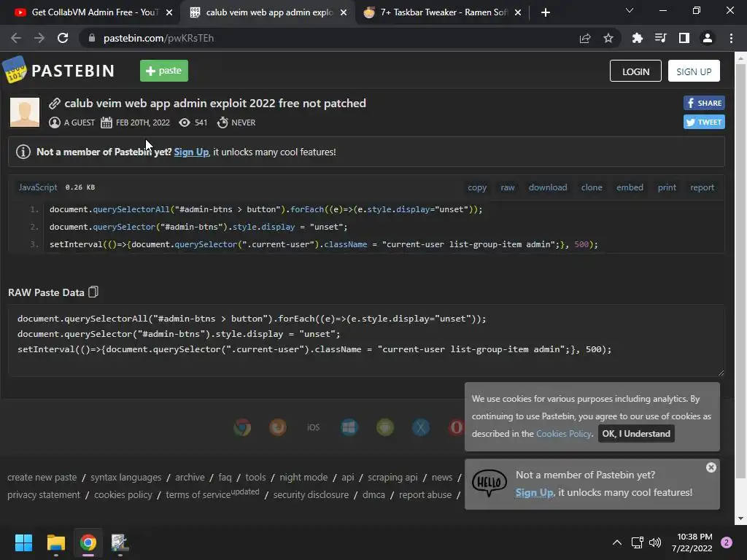Viewport: 747px width, 560px height.
Task: Show hidden system tray icons
Action: 617,542
